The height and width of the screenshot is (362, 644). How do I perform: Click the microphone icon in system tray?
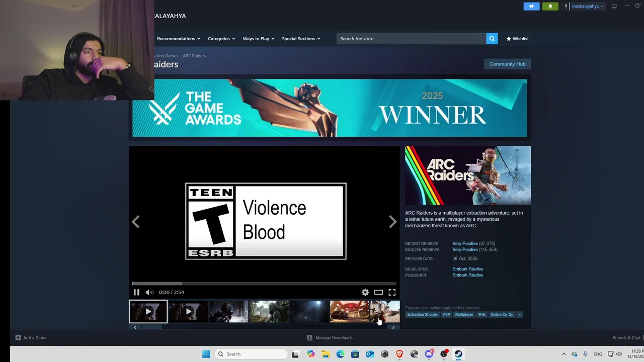[x=585, y=354]
